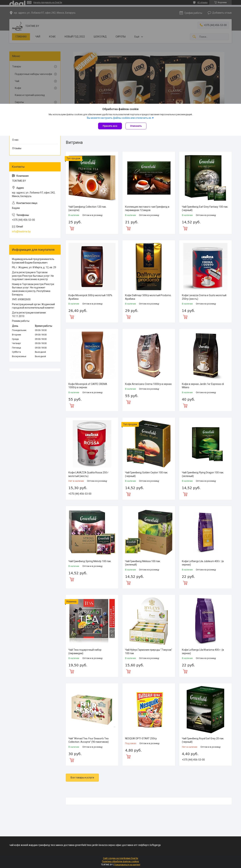241x868 pixels.
Task: Click the cart icon in top bar
Action: click(x=215, y=2)
